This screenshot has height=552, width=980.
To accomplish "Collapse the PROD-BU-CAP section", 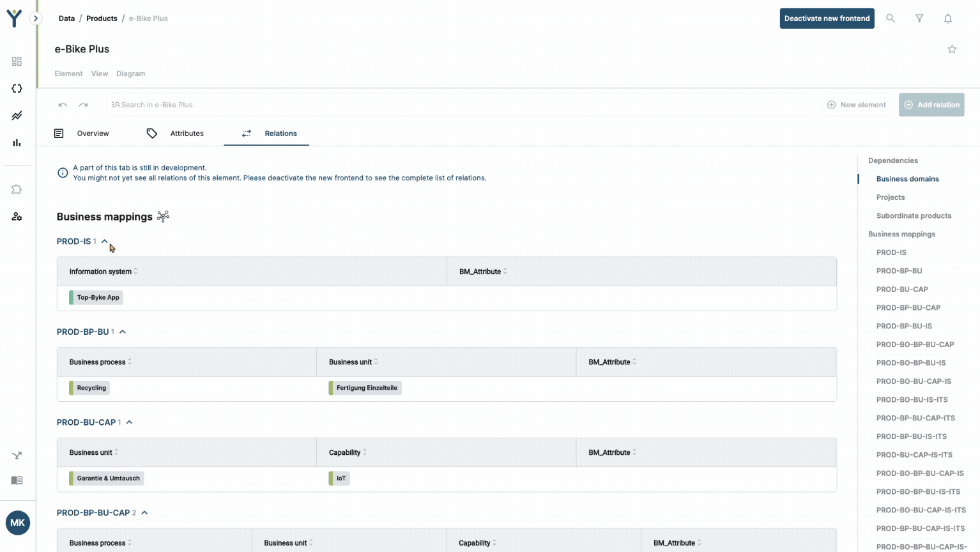I will click(129, 422).
